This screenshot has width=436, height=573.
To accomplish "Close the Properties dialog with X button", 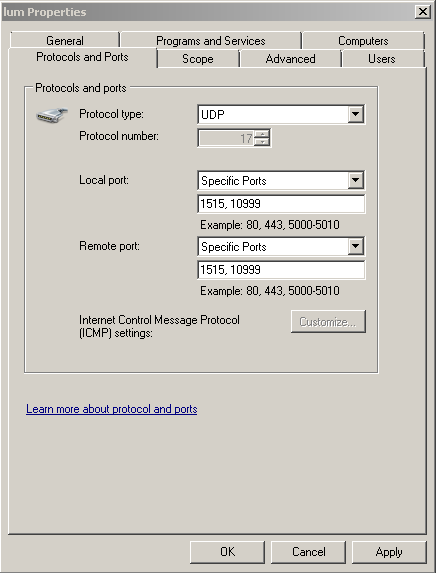I will [422, 12].
